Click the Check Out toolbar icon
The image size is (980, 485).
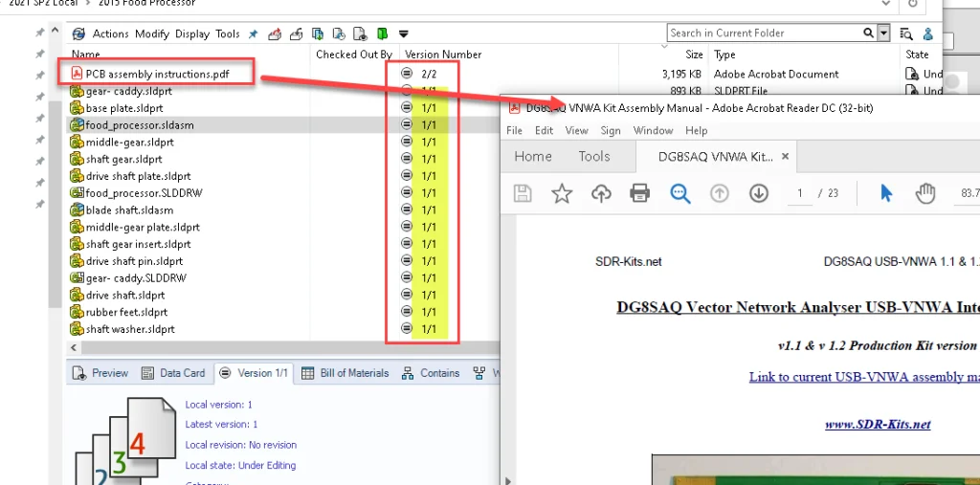coord(276,34)
